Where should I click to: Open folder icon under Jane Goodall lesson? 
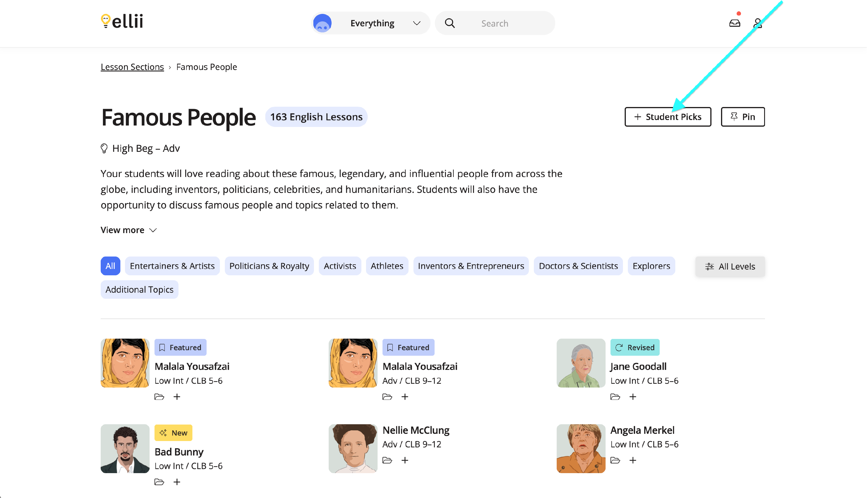[615, 397]
